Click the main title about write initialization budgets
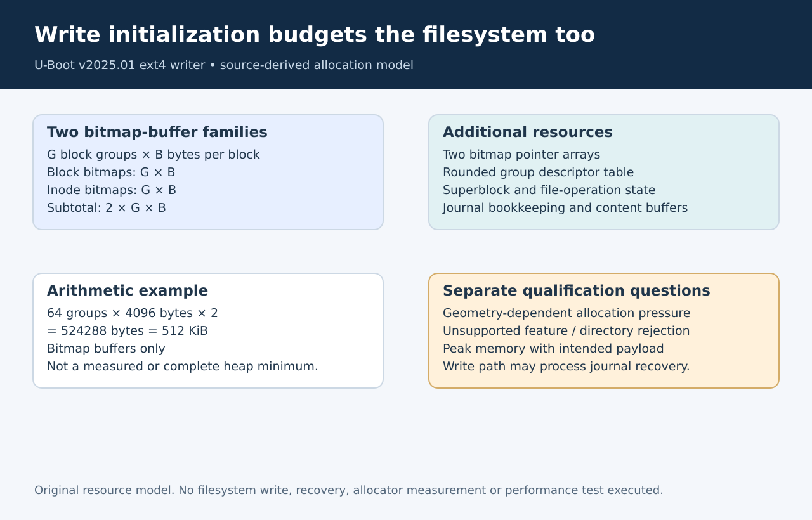This screenshot has height=520, width=812. pyautogui.click(x=315, y=35)
